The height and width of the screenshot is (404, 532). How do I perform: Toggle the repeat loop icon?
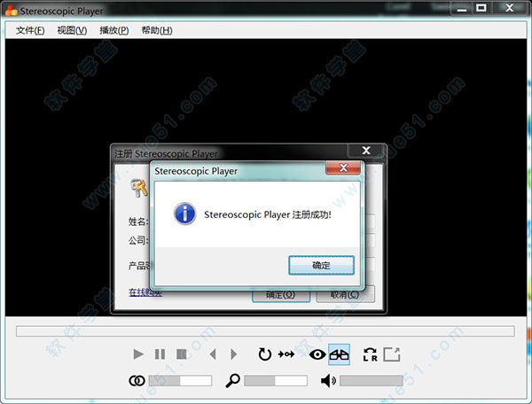pyautogui.click(x=264, y=354)
